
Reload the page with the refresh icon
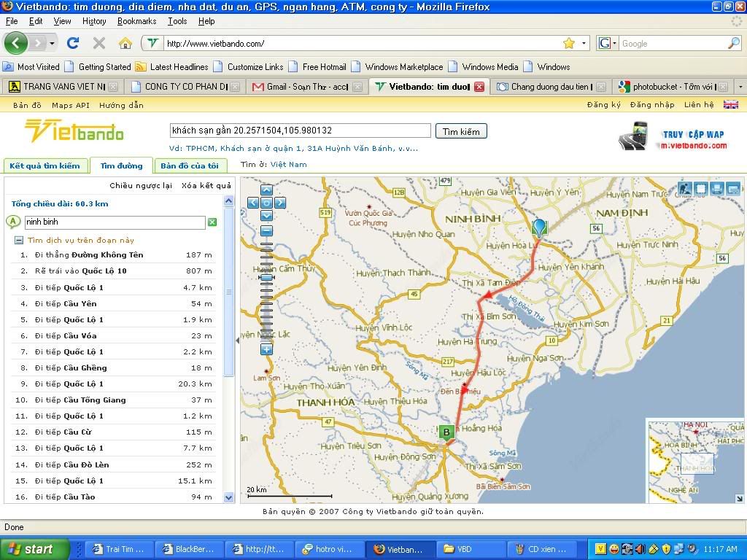[73, 43]
